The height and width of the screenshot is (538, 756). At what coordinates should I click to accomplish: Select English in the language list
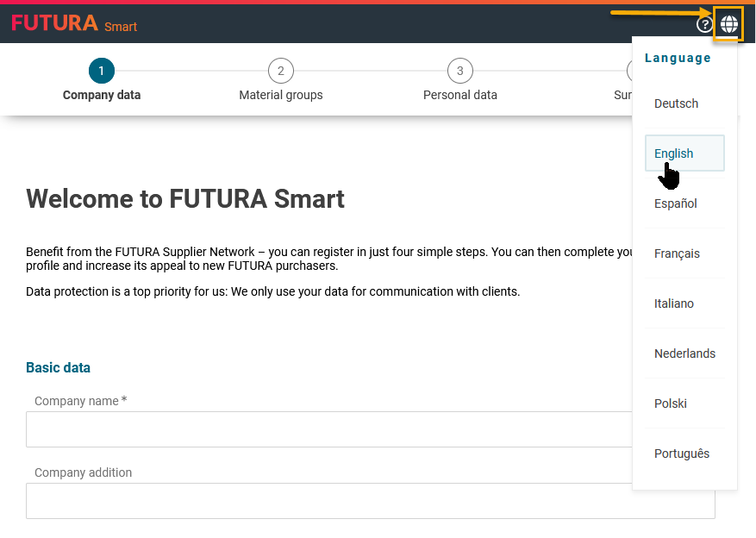pyautogui.click(x=674, y=153)
